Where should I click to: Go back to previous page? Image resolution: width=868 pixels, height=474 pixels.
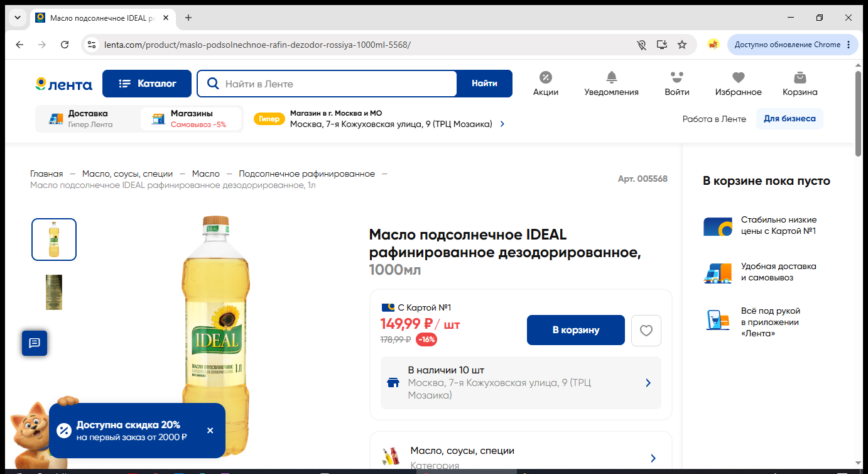[x=19, y=45]
